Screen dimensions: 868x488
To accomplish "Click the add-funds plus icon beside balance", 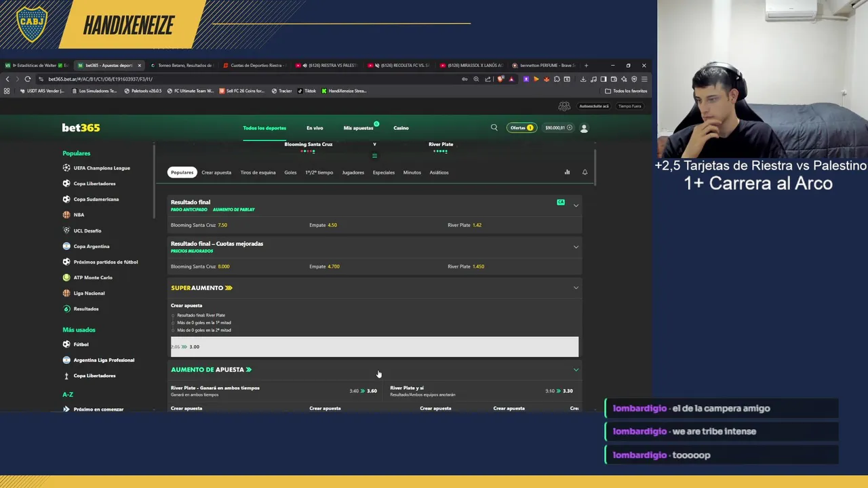I will click(x=569, y=127).
